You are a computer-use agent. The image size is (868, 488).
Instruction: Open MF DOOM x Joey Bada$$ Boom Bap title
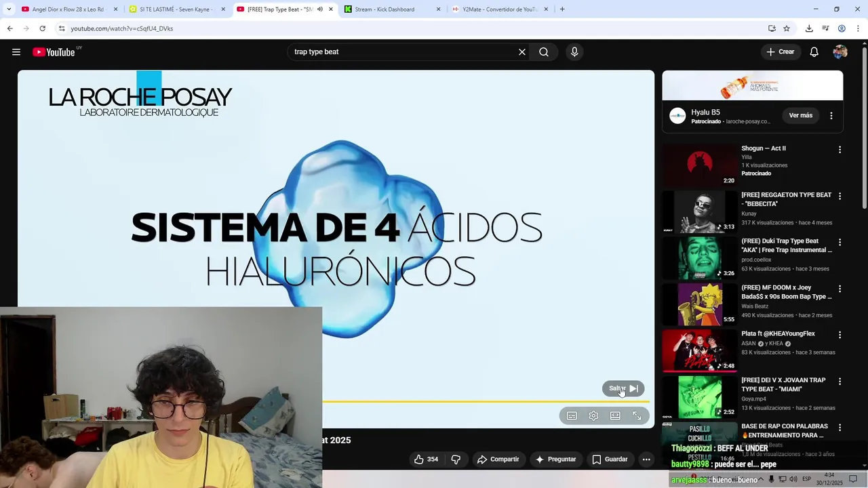(x=787, y=292)
